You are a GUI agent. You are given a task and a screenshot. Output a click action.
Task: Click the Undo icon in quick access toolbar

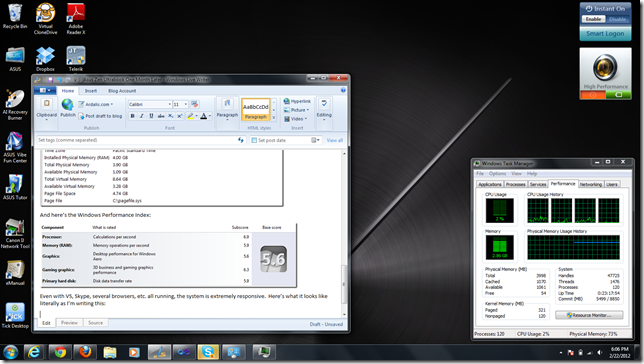pos(59,79)
